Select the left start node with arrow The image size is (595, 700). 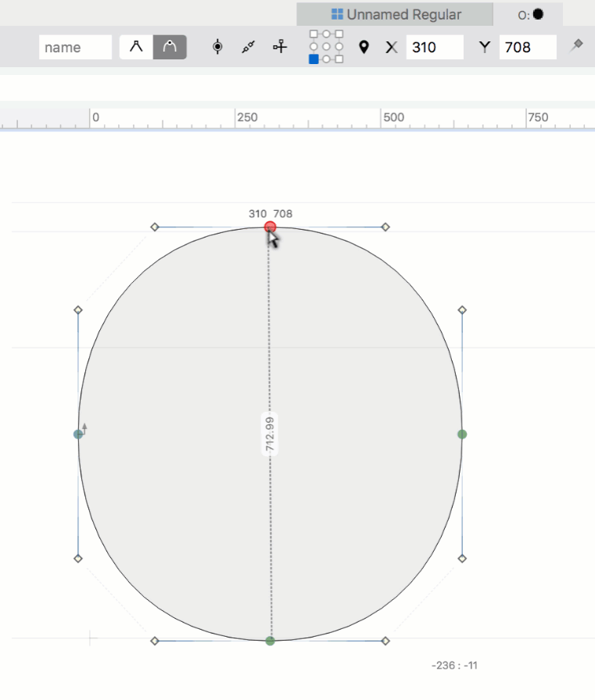(x=78, y=434)
